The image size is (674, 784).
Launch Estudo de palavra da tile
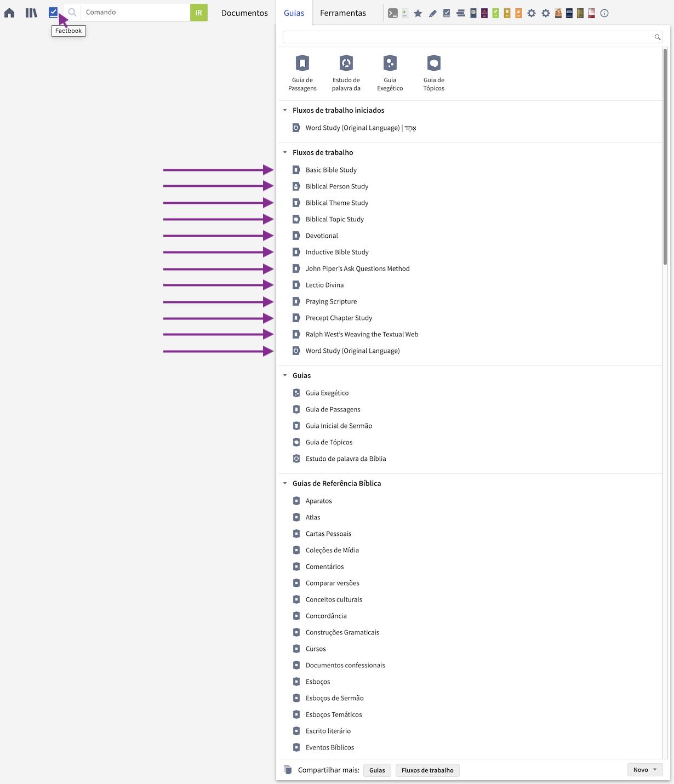coord(346,73)
